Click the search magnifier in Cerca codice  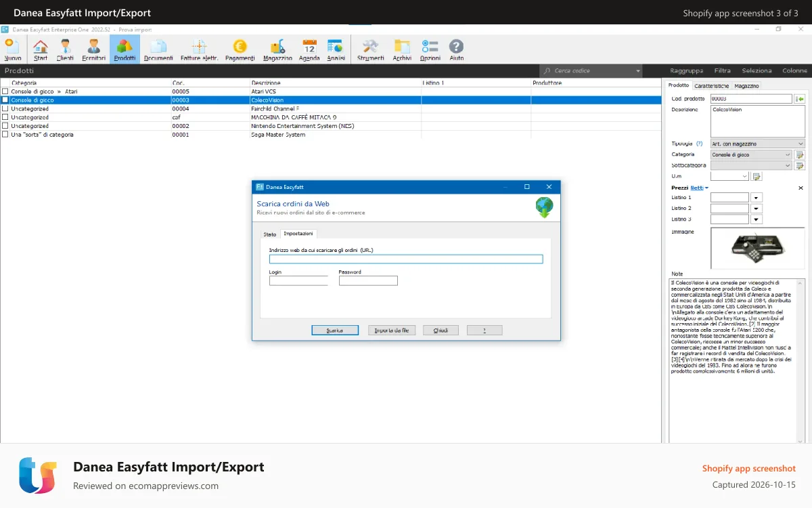(547, 70)
